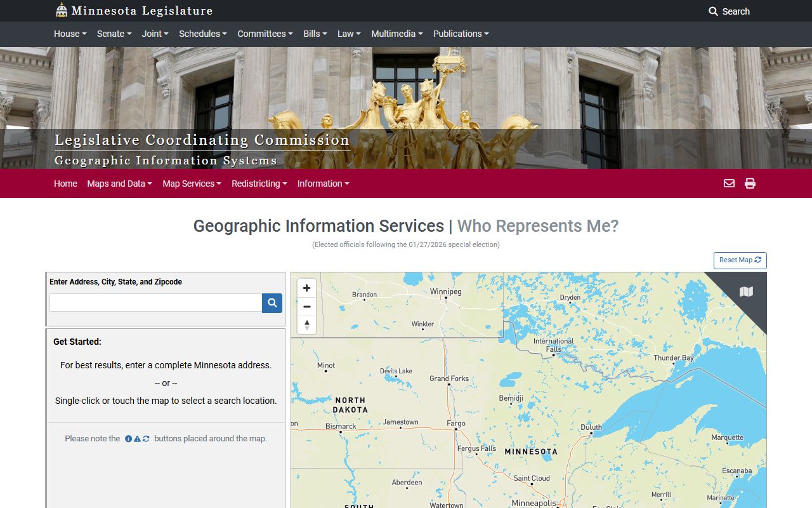
Task: Go to Home in the red navigation bar
Action: point(65,184)
